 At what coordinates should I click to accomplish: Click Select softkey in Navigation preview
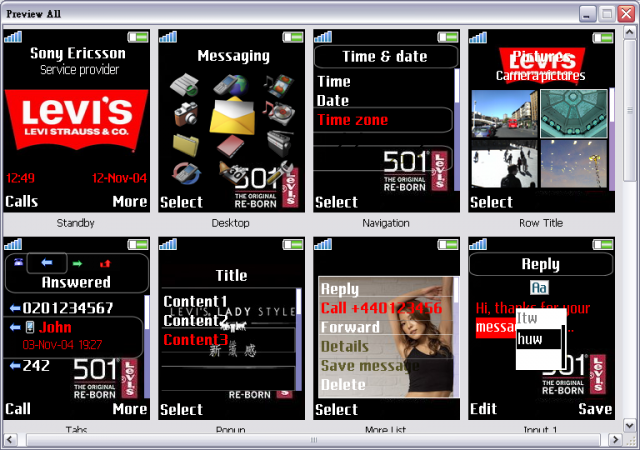click(x=336, y=202)
